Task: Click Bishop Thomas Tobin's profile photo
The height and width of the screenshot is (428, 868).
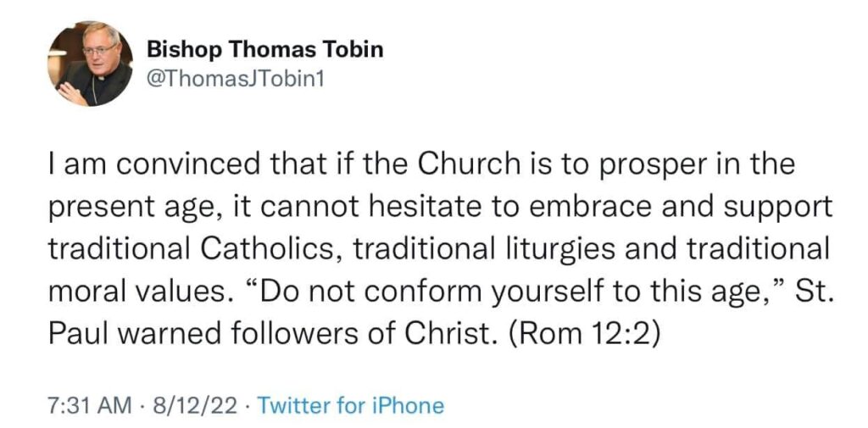Action: (x=89, y=64)
